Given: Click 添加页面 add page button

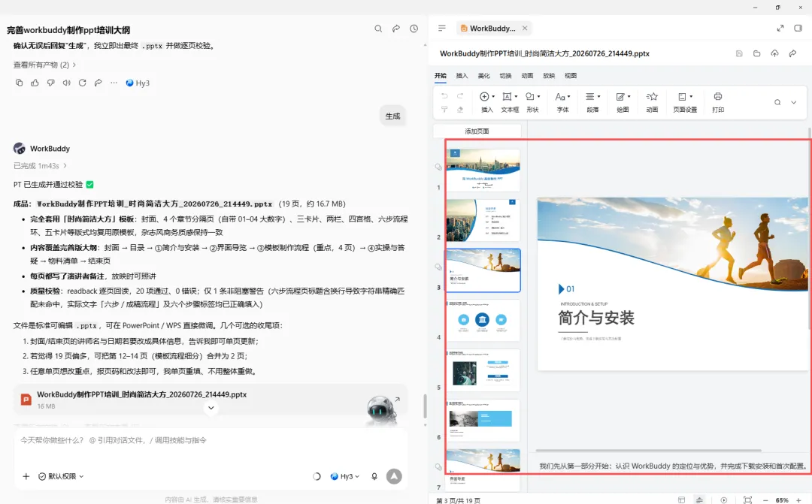Looking at the screenshot, I should coord(477,131).
